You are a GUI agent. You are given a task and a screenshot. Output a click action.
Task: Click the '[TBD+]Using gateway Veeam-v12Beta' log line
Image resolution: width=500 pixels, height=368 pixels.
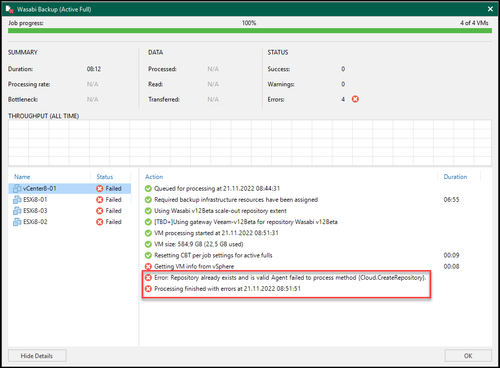pyautogui.click(x=246, y=222)
